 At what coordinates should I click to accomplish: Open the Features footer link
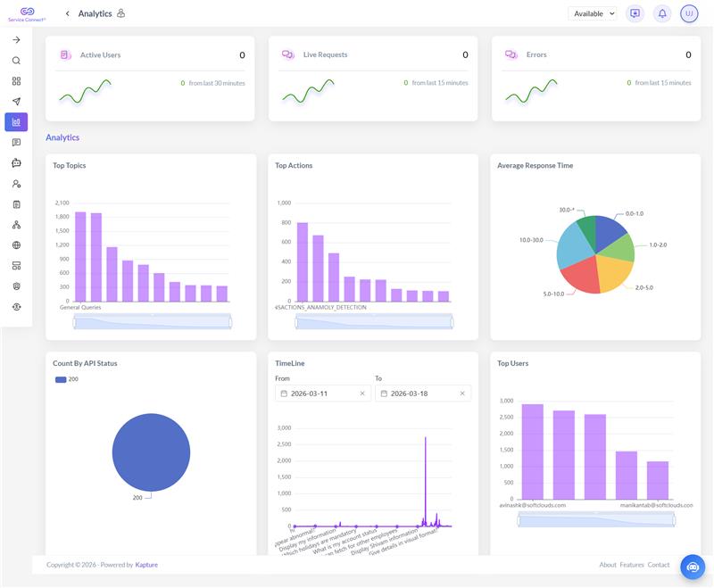[x=632, y=565]
